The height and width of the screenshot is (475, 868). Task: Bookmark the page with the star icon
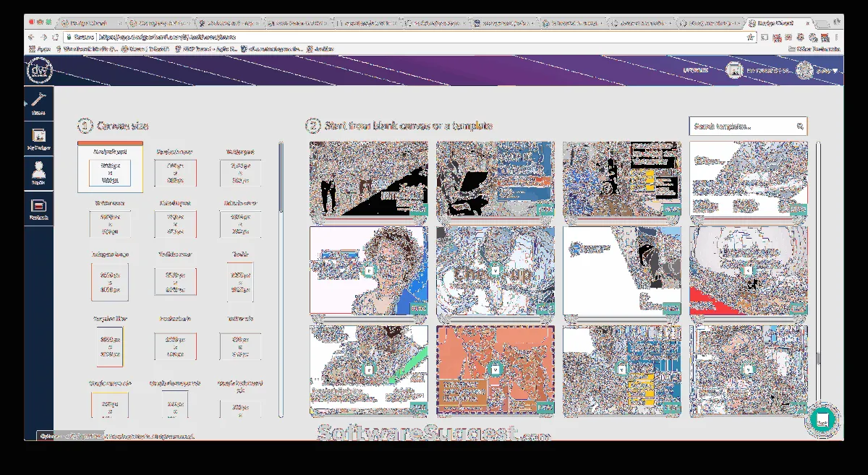[x=752, y=37]
